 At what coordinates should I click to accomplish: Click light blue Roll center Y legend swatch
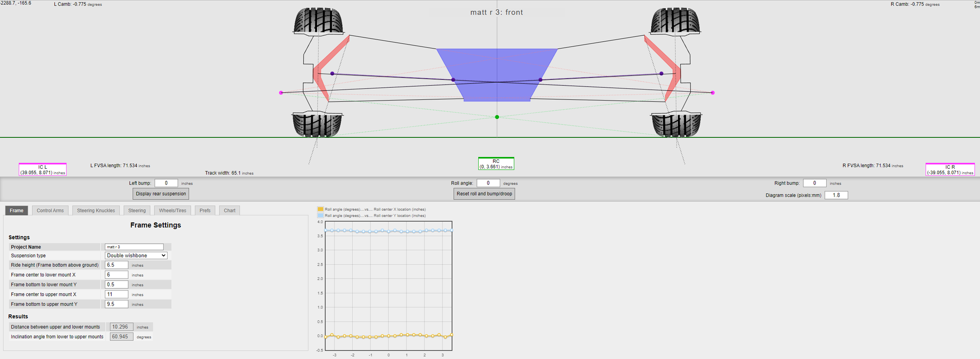[320, 216]
